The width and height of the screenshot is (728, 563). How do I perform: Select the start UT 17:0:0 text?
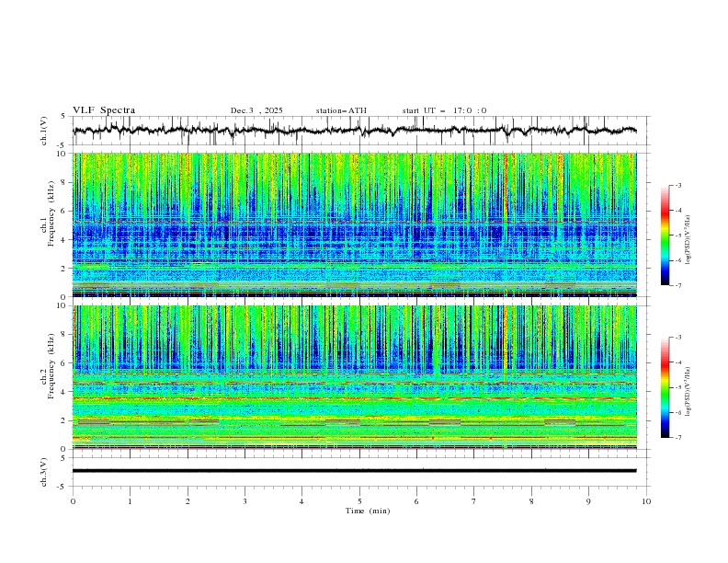(x=444, y=110)
